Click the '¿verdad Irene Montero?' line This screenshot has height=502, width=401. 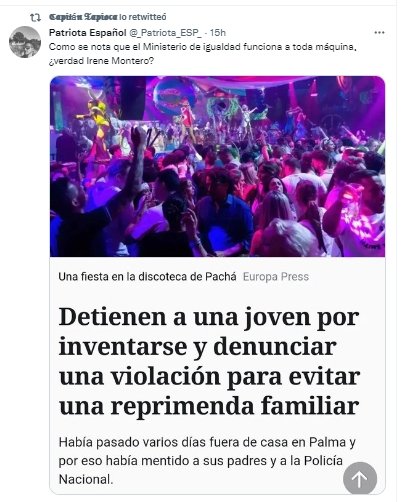click(101, 61)
